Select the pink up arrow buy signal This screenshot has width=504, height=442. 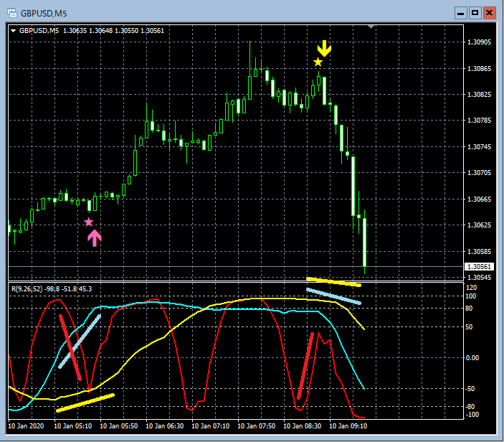[95, 238]
